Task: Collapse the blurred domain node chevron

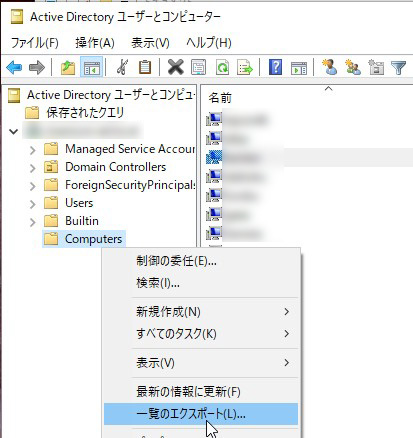Action: click(13, 131)
